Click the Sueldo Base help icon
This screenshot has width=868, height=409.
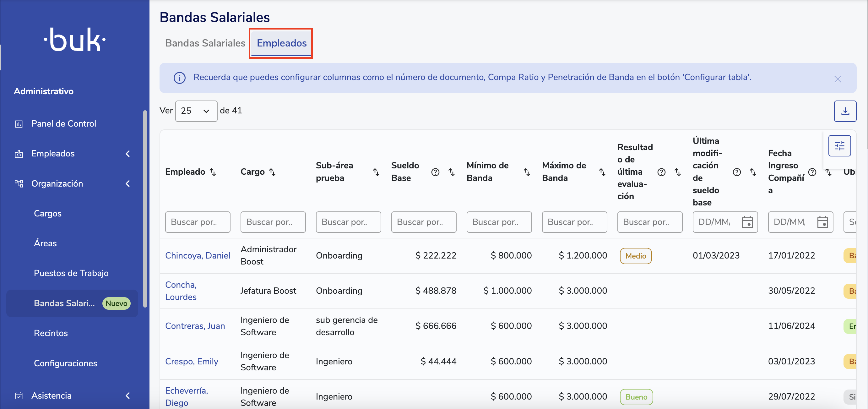tap(435, 172)
